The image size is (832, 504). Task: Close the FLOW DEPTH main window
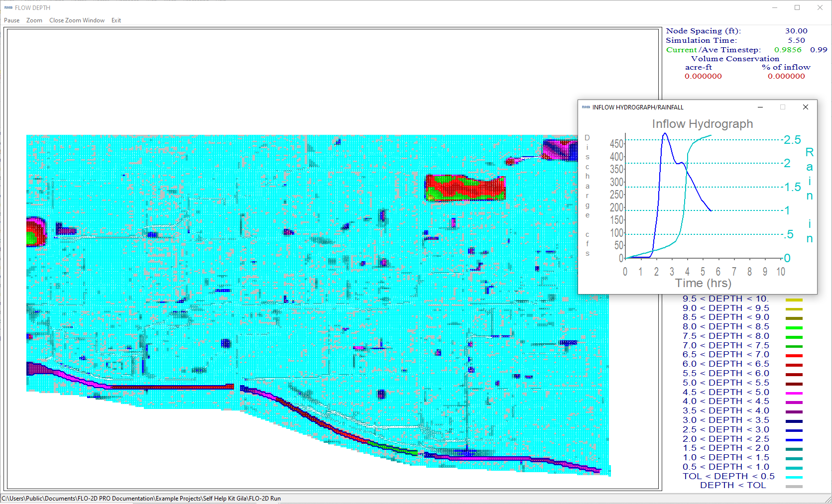820,7
